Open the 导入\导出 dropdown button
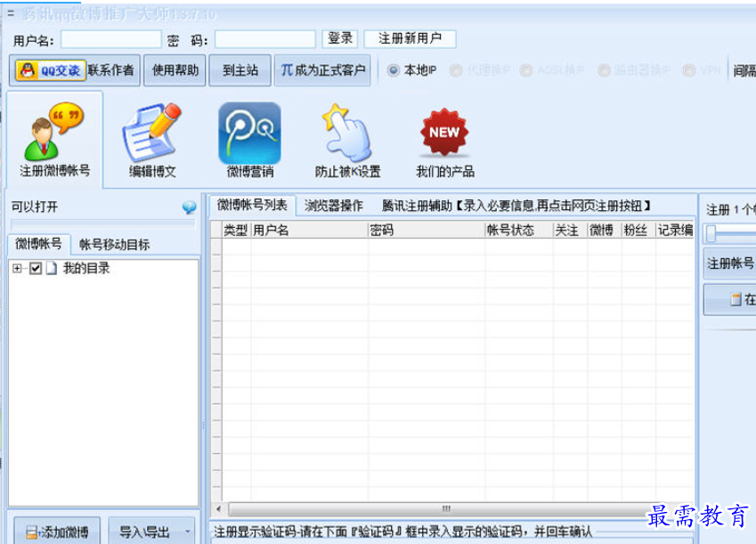Screen dimensions: 756x544 pyautogui.click(x=152, y=532)
